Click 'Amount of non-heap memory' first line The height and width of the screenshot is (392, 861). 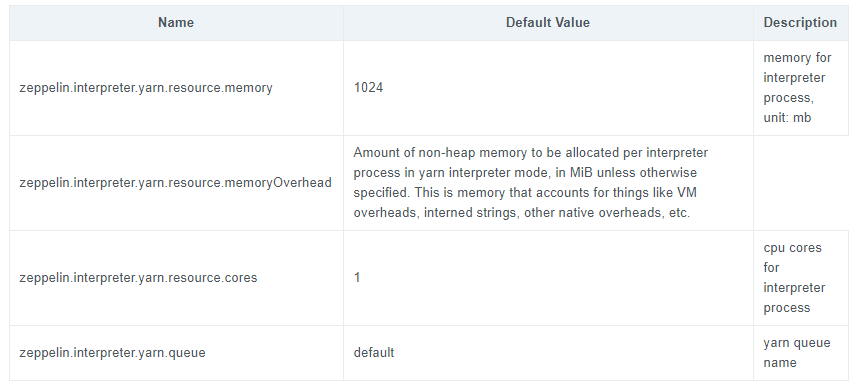[530, 153]
